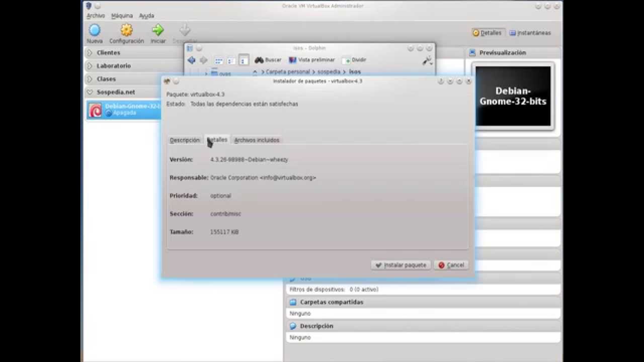
Task: Collapse the Sospedia.net group
Action: coord(90,93)
